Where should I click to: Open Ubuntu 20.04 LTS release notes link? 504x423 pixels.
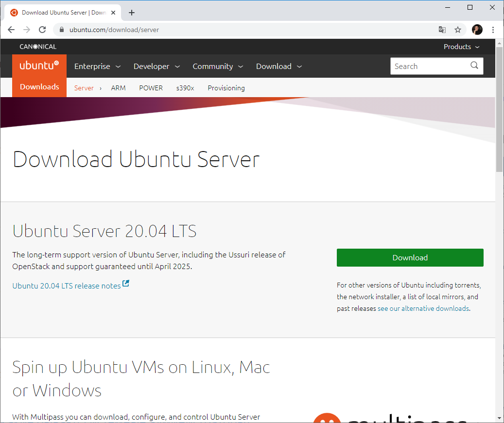(67, 286)
